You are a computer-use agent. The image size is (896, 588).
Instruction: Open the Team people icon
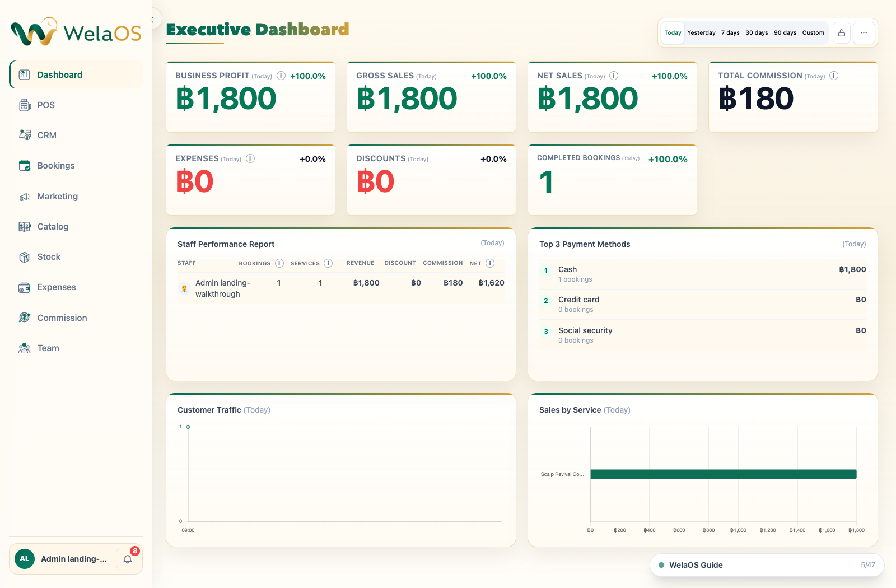[25, 348]
